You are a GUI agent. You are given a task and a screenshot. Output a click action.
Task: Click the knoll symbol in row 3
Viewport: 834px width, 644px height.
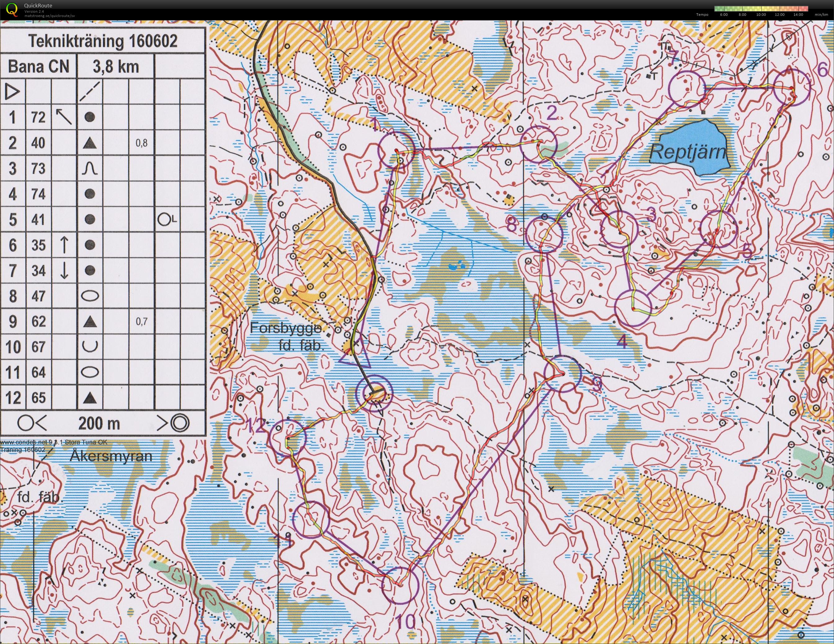tap(90, 168)
